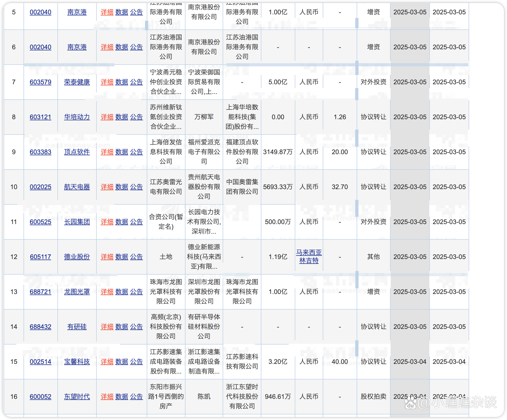The height and width of the screenshot is (420, 507).
Task: Open 顶点软件 stock name link
Action: pos(77,152)
